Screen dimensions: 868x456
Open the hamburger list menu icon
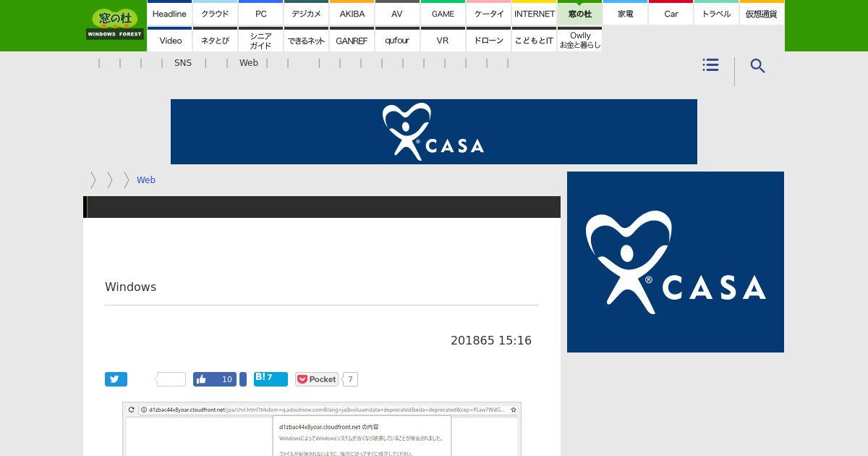[710, 65]
